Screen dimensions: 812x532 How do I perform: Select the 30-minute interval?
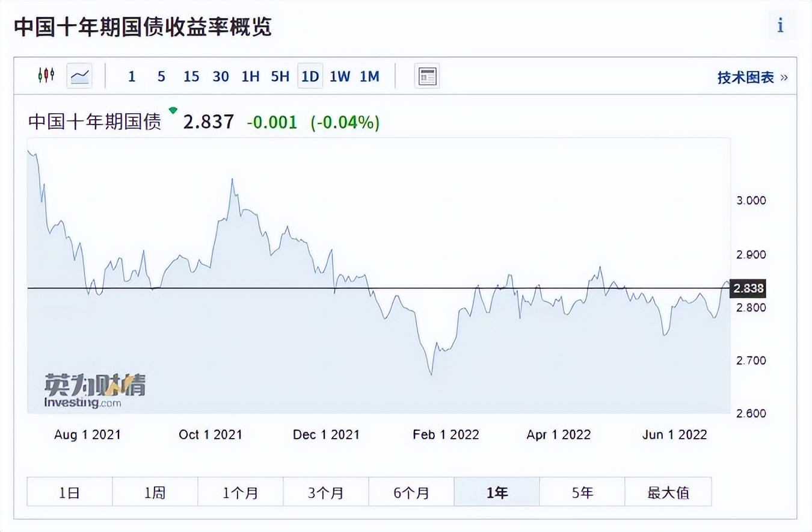coord(221,76)
